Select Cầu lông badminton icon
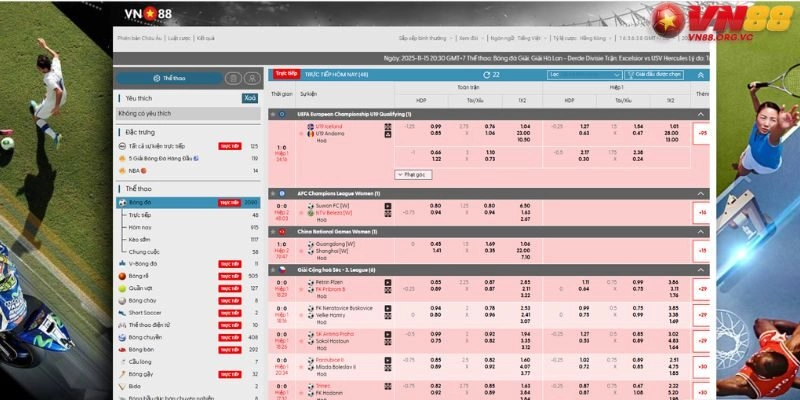This screenshot has width=800, height=400. [122, 362]
